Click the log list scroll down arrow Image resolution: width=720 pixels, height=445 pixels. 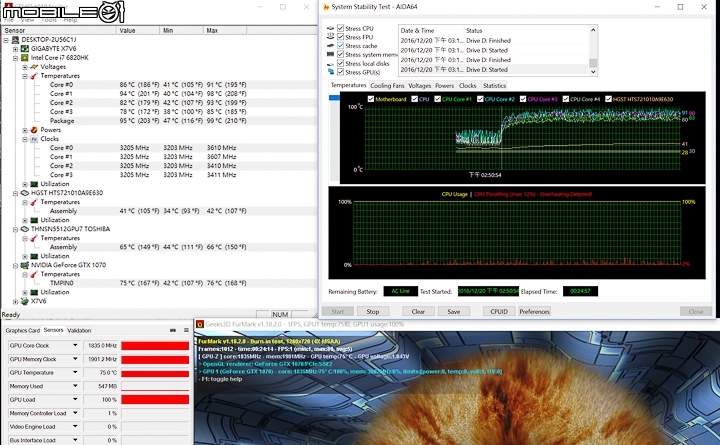[x=593, y=72]
